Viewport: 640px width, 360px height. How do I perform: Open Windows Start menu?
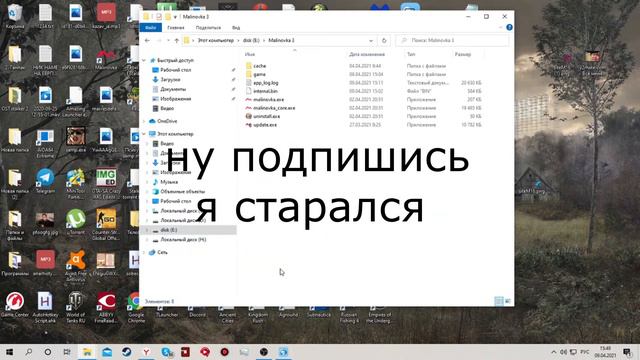click(9, 352)
